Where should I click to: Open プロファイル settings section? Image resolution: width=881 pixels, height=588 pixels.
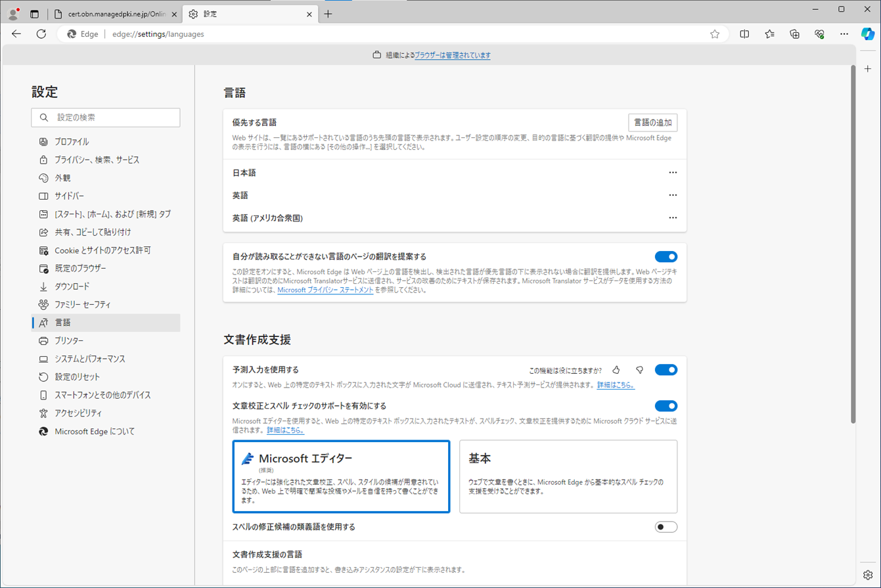106,142
